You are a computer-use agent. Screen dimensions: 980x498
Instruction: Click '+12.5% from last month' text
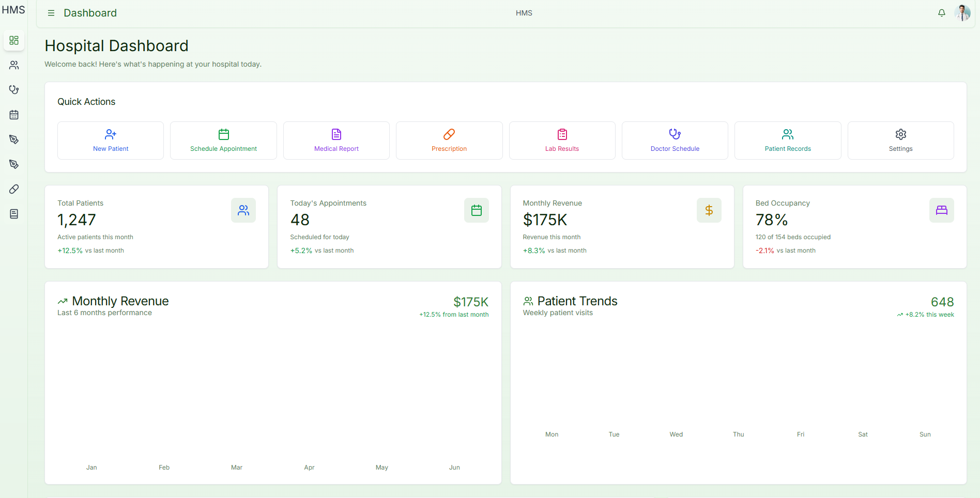[x=454, y=315]
